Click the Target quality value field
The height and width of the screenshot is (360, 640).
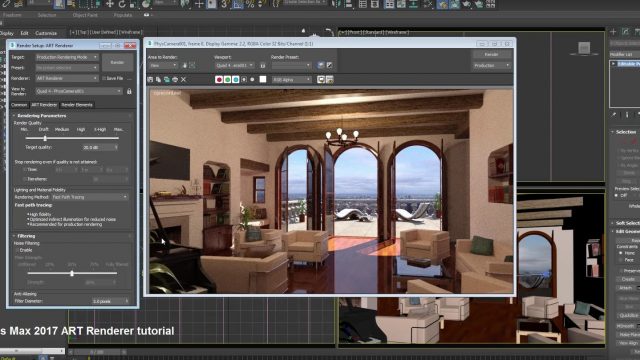coord(100,147)
